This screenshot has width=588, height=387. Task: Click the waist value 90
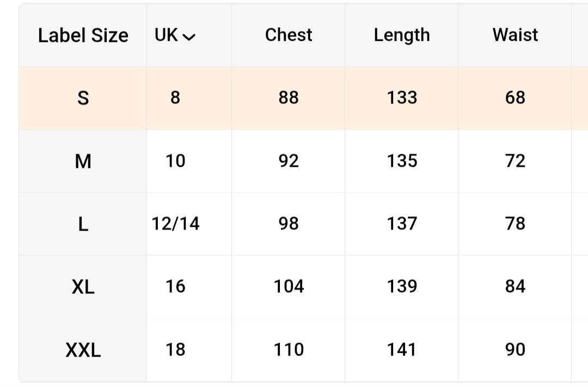[x=515, y=349]
